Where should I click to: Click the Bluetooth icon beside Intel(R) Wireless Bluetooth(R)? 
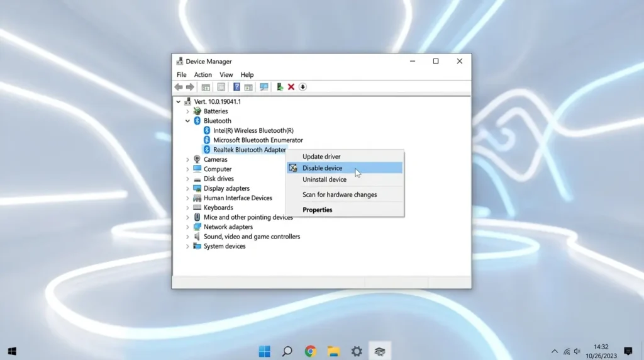(x=207, y=130)
